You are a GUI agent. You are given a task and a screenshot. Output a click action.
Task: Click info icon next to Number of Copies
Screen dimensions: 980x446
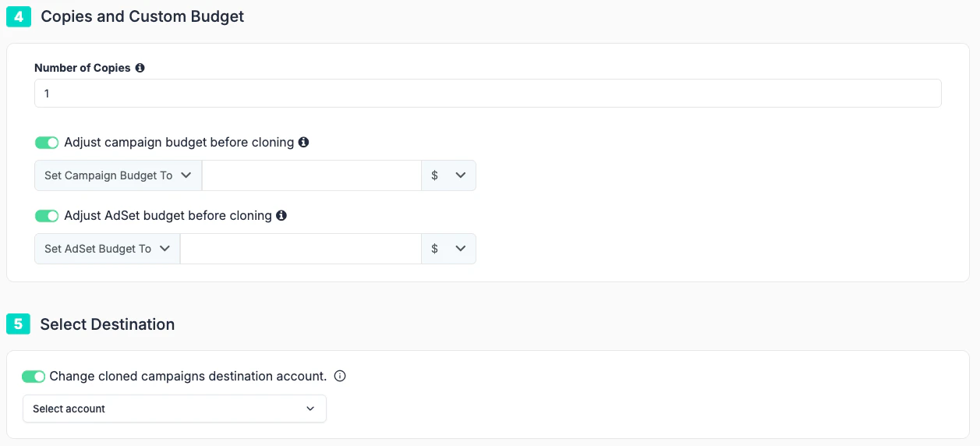(x=140, y=68)
